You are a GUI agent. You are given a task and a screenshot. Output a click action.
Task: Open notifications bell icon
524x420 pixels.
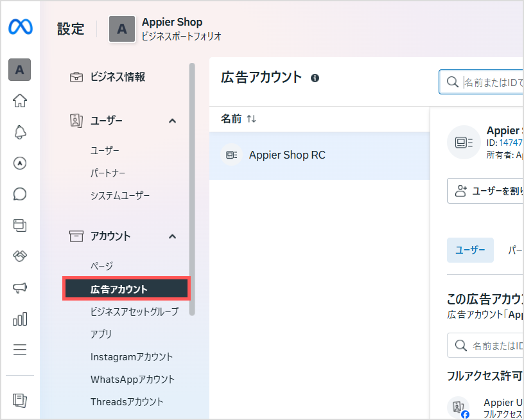pyautogui.click(x=20, y=132)
